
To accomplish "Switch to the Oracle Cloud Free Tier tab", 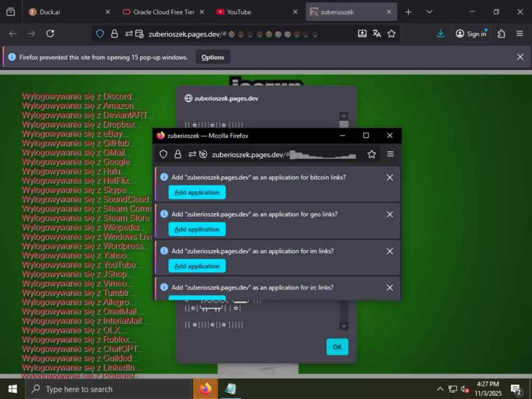I will click(164, 12).
